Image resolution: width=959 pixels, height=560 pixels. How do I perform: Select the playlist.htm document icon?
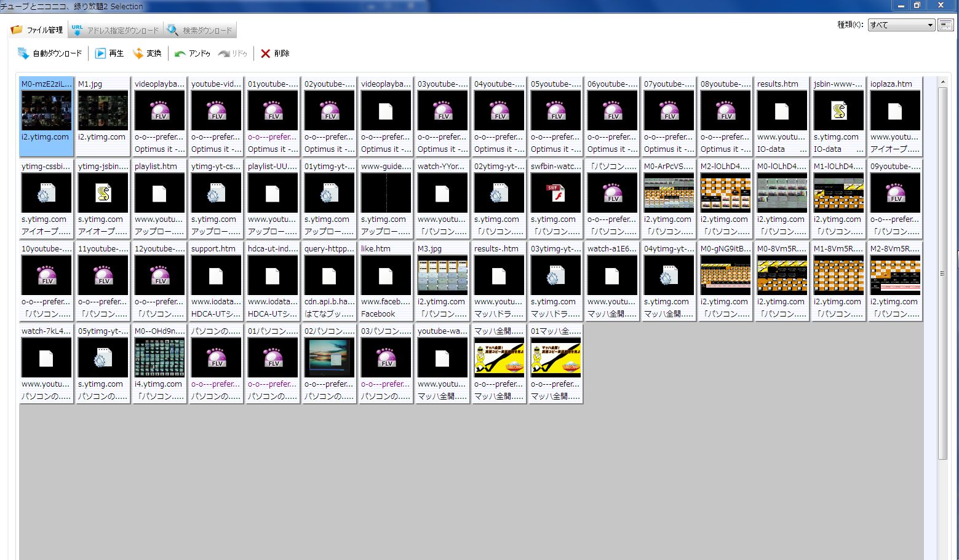160,193
